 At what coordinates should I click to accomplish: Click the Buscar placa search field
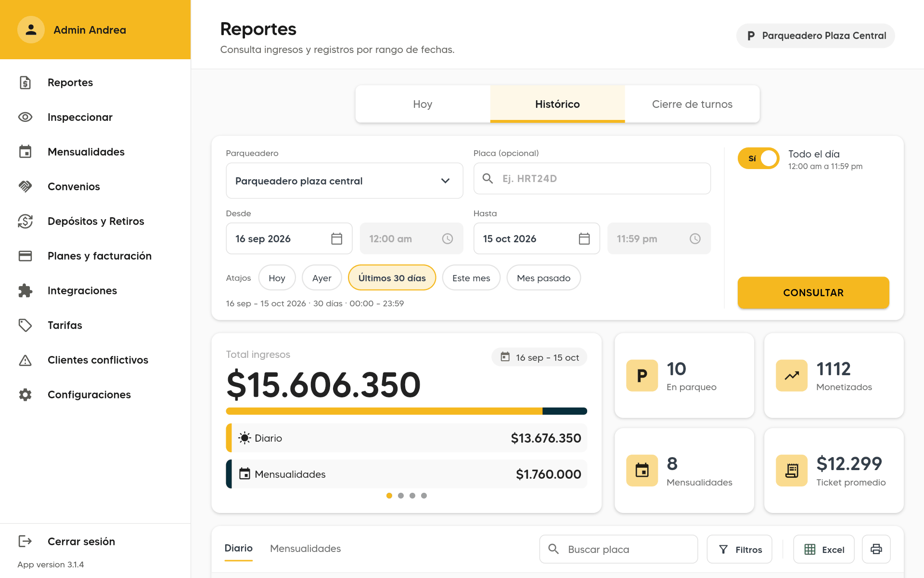618,549
